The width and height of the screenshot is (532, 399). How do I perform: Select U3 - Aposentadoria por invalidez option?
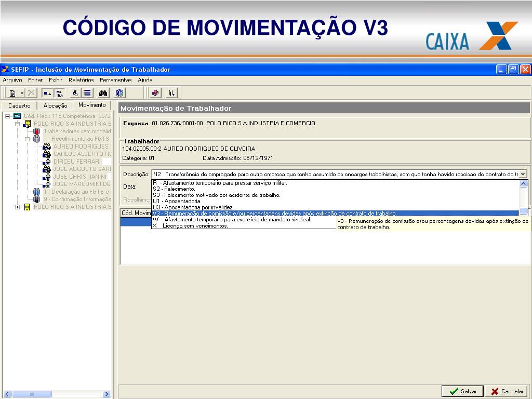click(335, 207)
